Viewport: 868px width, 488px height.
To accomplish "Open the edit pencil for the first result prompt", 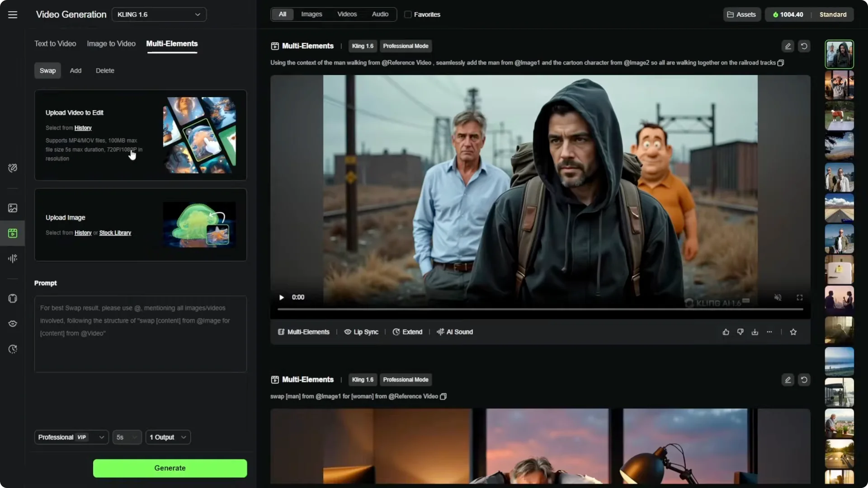I will point(788,46).
